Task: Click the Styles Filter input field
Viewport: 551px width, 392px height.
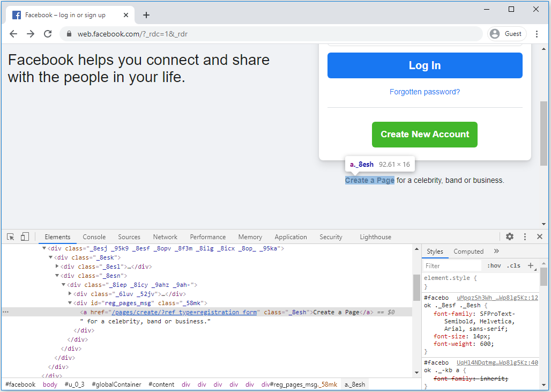Action: 452,266
